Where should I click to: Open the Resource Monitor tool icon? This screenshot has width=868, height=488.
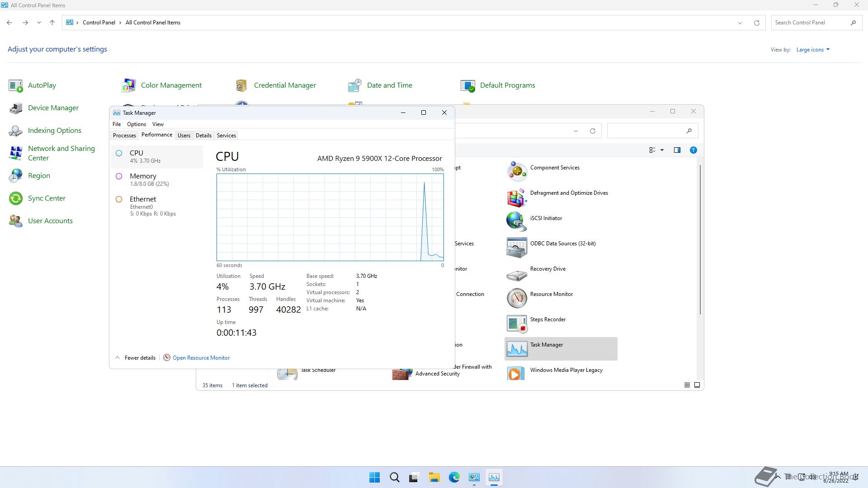coord(517,298)
